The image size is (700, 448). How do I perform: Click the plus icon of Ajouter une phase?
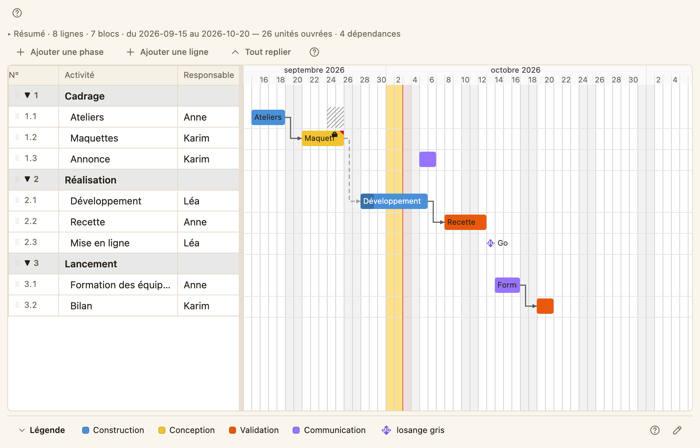pyautogui.click(x=21, y=52)
